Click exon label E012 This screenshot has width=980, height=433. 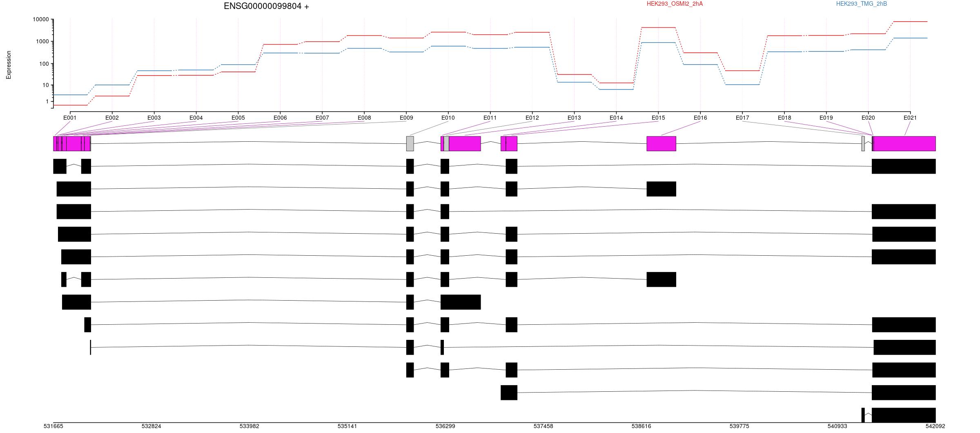tap(532, 118)
